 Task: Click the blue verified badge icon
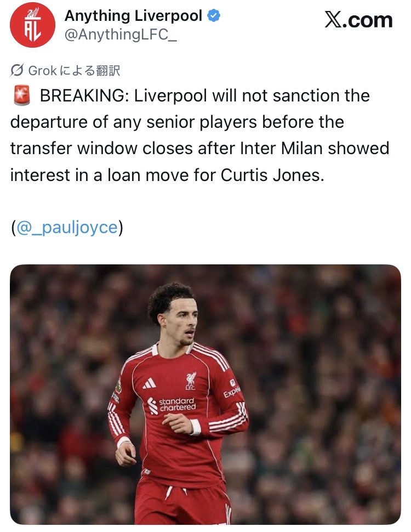[214, 15]
